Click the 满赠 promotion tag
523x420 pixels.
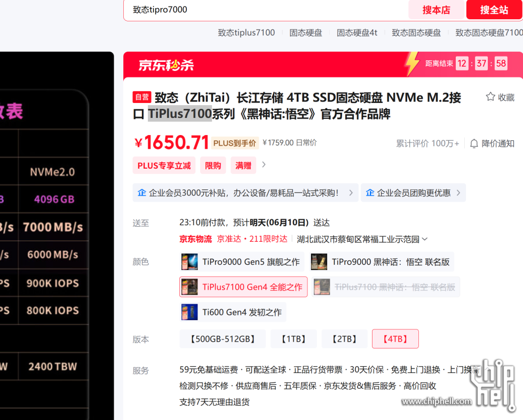click(x=243, y=165)
